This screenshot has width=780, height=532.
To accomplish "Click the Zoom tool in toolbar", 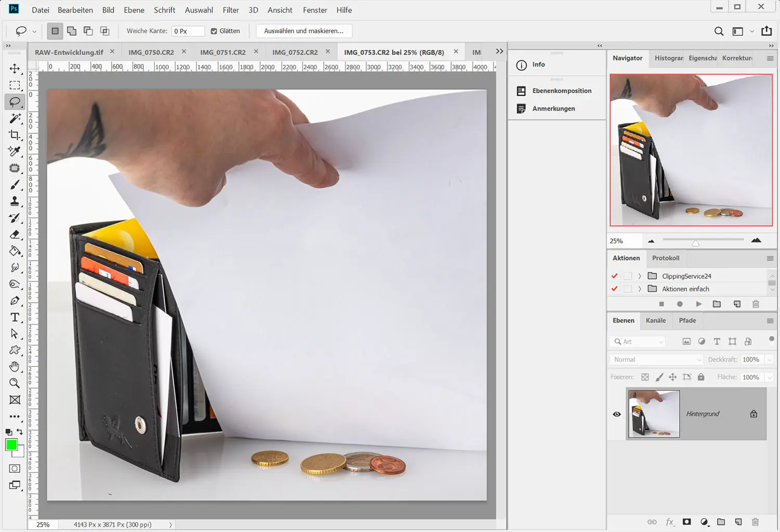I will click(15, 383).
